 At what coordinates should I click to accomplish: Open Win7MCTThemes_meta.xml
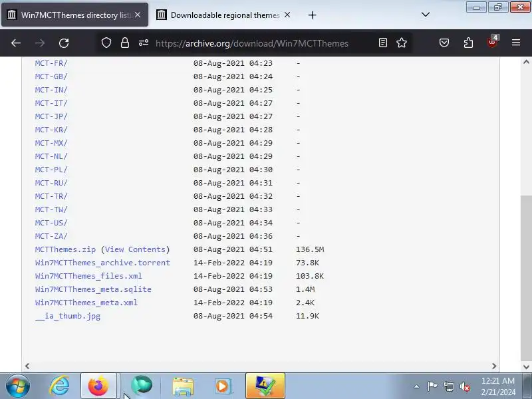[86, 303]
